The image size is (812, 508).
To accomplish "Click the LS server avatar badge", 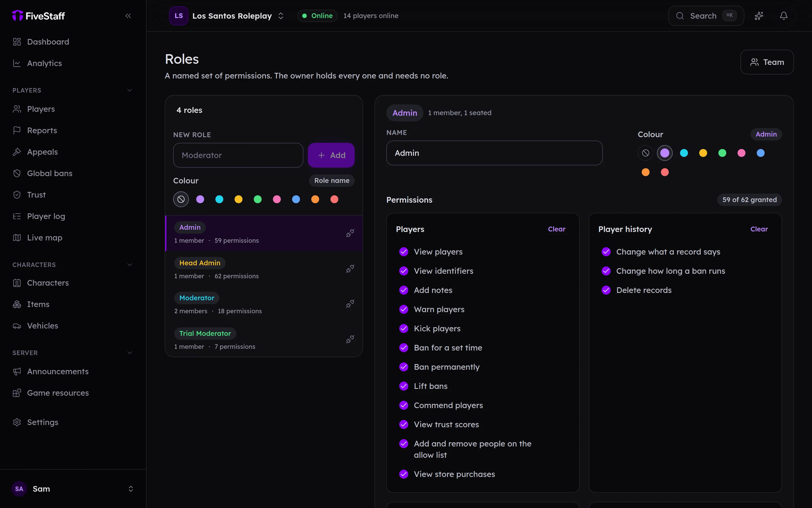I will point(178,16).
